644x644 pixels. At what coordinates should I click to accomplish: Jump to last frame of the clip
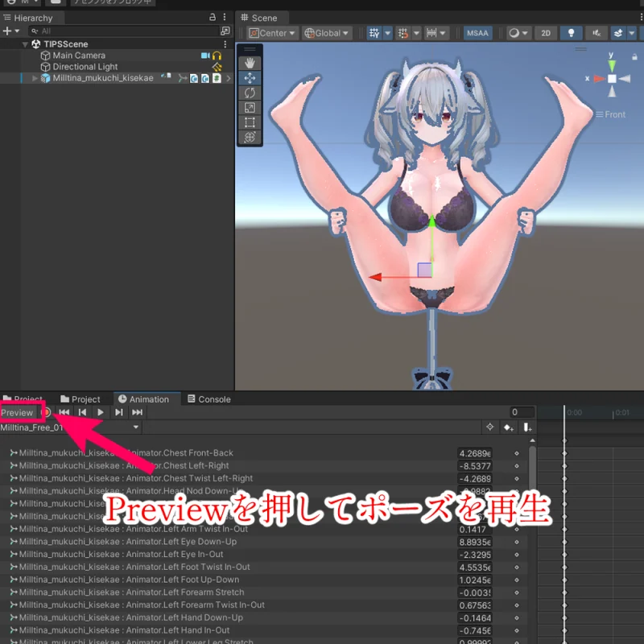137,412
